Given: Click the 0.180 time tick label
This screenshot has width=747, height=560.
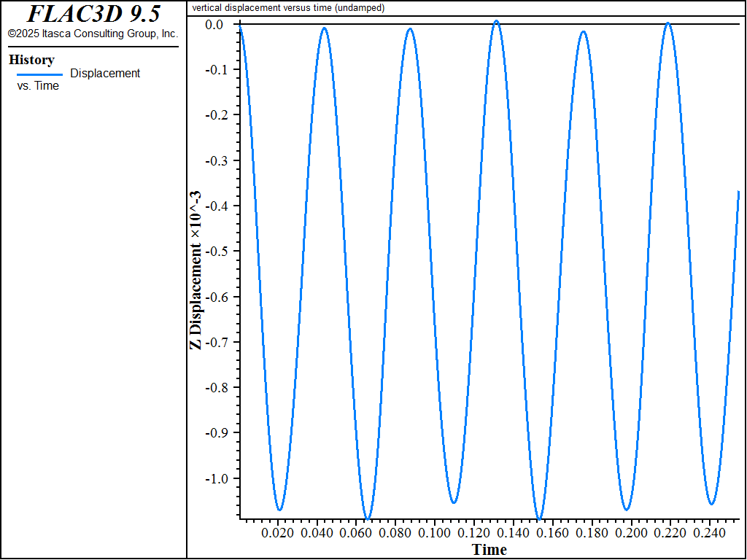Looking at the screenshot, I should click(x=592, y=532).
